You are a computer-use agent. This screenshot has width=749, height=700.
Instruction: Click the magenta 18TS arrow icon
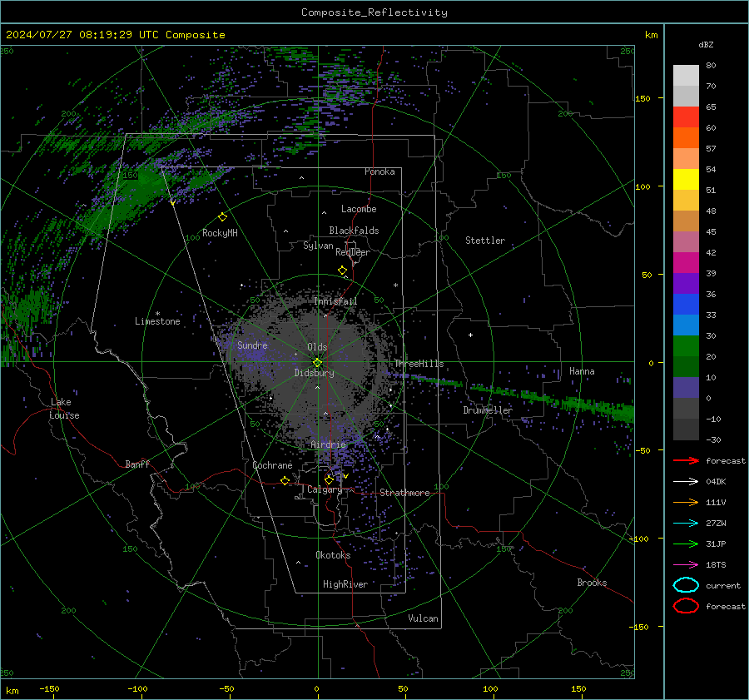686,565
